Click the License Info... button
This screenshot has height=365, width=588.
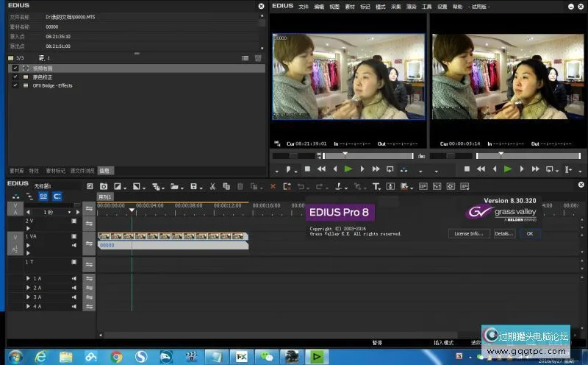click(468, 233)
